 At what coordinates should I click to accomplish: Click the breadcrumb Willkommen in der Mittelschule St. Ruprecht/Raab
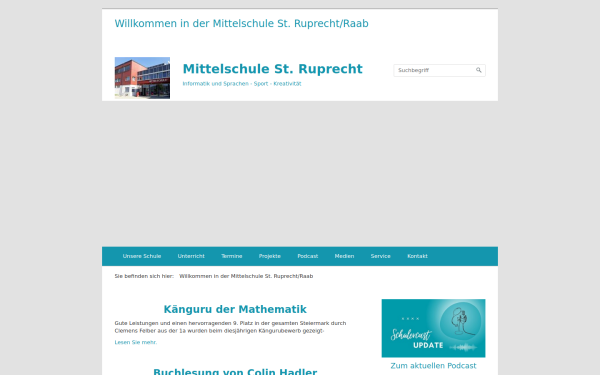pyautogui.click(x=246, y=276)
